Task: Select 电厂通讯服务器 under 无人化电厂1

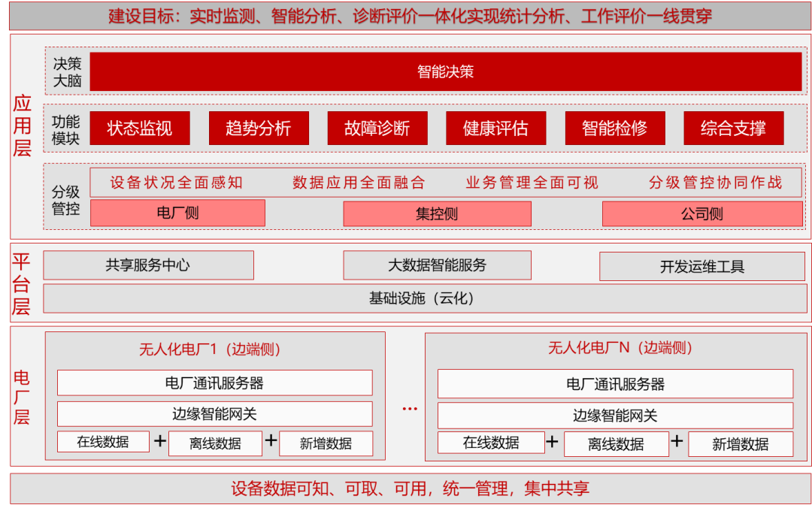Action: (214, 383)
